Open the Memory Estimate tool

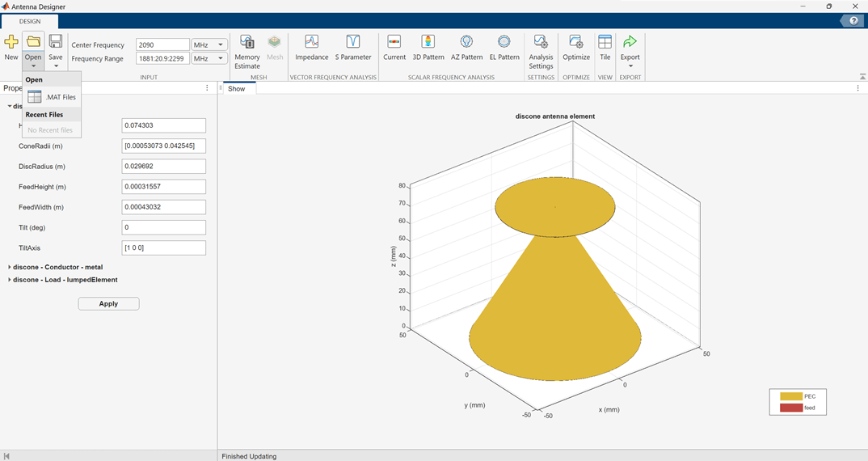click(246, 50)
